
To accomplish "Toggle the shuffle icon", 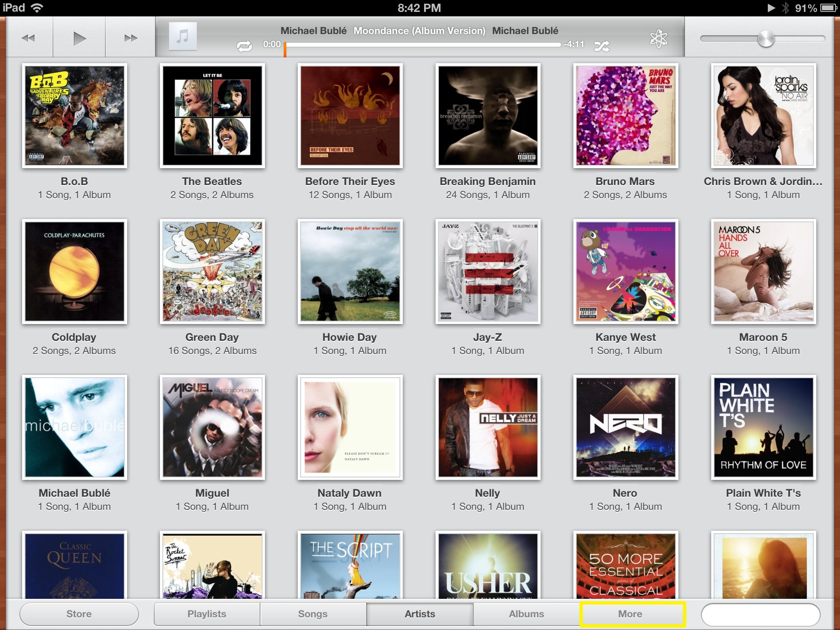I will pos(602,46).
